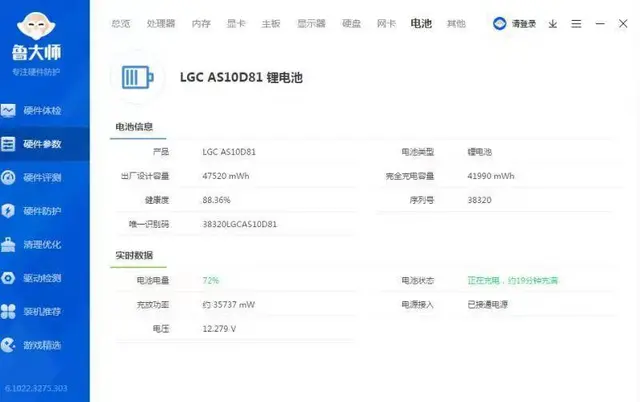Open 游戏精选 in the sidebar
Screen dimensions: 640x402
(x=42, y=345)
